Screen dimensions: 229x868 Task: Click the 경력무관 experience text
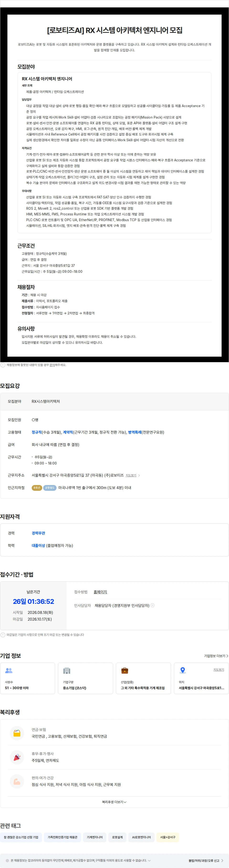(38, 533)
